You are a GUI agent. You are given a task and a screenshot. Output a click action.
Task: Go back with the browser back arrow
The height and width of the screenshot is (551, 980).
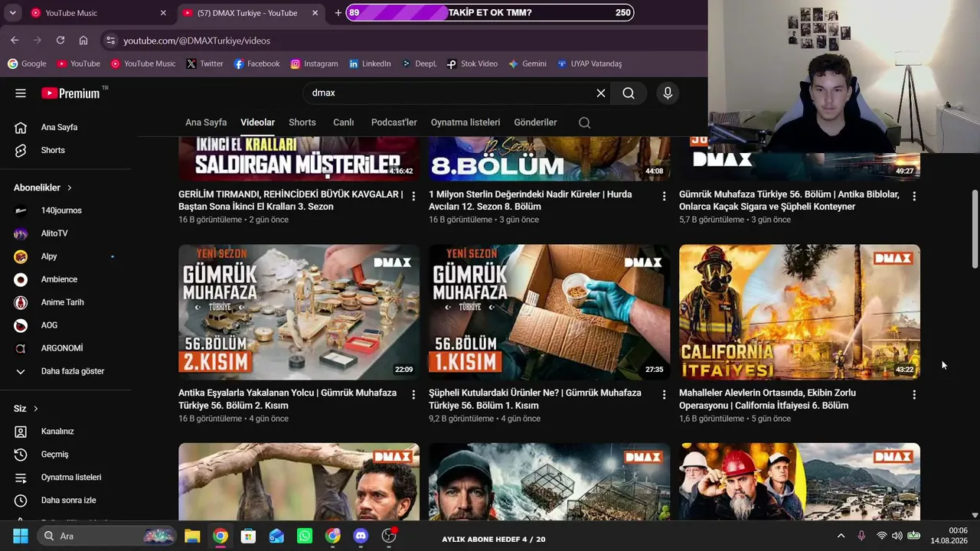pos(15,41)
